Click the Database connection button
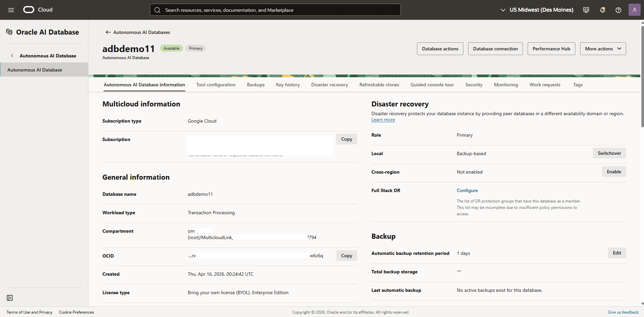The image size is (644, 317). [495, 49]
